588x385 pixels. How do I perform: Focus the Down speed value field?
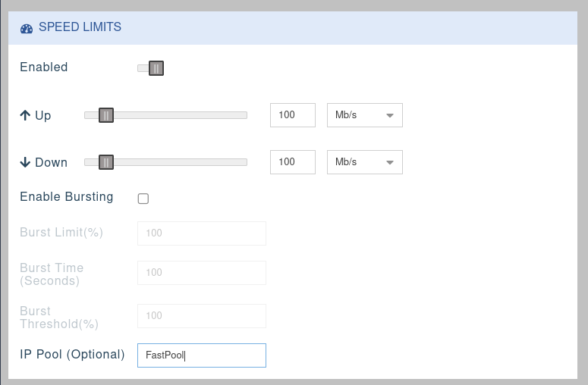click(292, 162)
